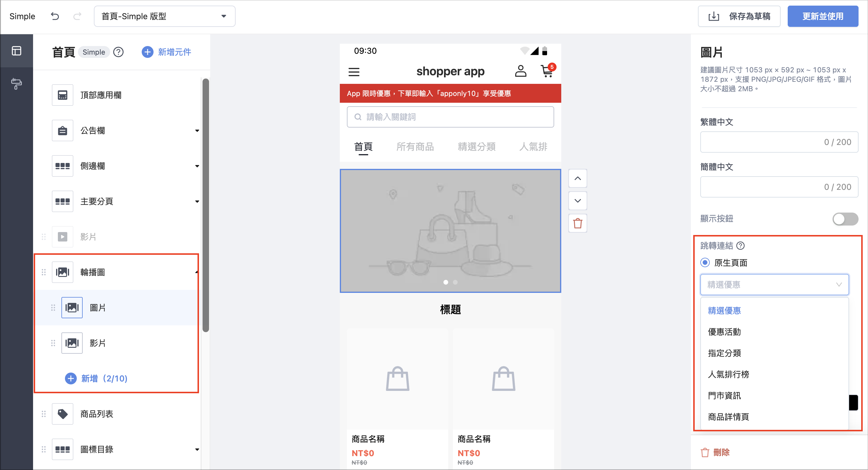This screenshot has width=868, height=470.
Task: Expand the 主要分頁 section arrow
Action: click(x=197, y=201)
